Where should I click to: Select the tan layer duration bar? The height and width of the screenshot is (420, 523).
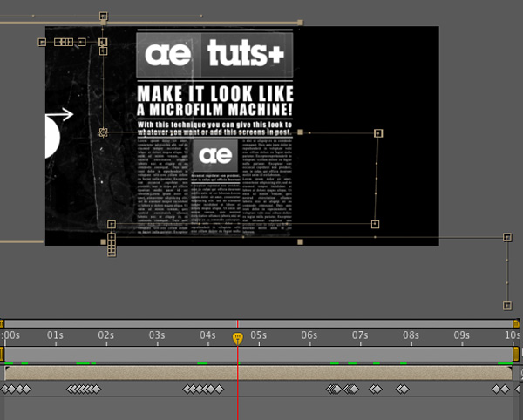point(258,373)
